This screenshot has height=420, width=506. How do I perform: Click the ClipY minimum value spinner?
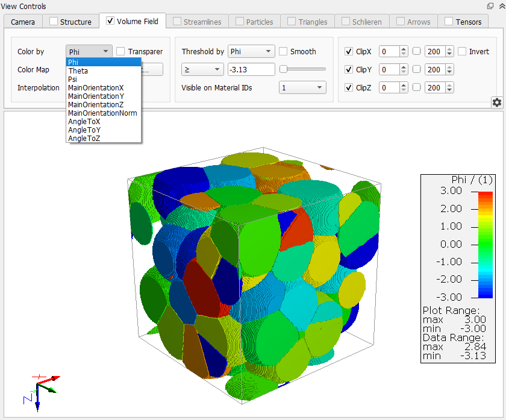pyautogui.click(x=390, y=70)
